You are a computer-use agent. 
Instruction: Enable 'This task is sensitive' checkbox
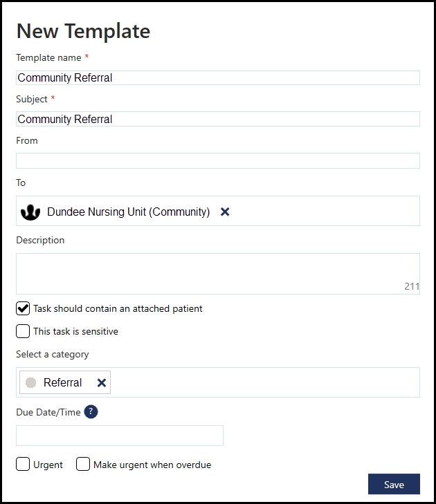tap(23, 331)
